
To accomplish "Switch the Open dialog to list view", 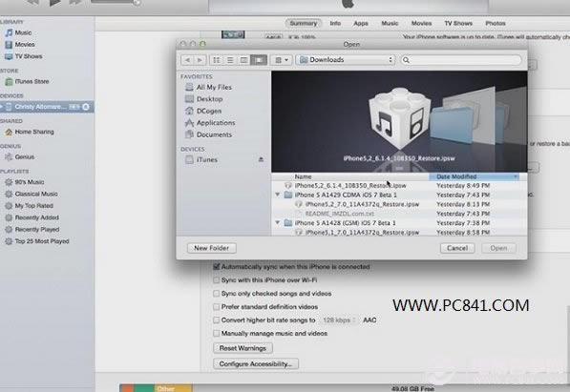I will 230,60.
